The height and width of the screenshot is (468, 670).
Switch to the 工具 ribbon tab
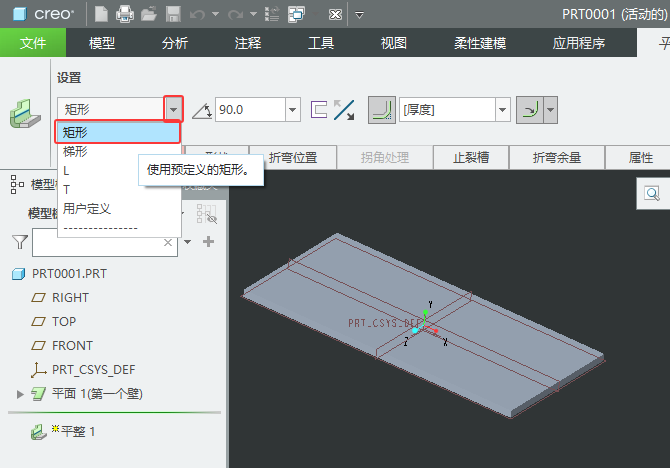[x=320, y=43]
